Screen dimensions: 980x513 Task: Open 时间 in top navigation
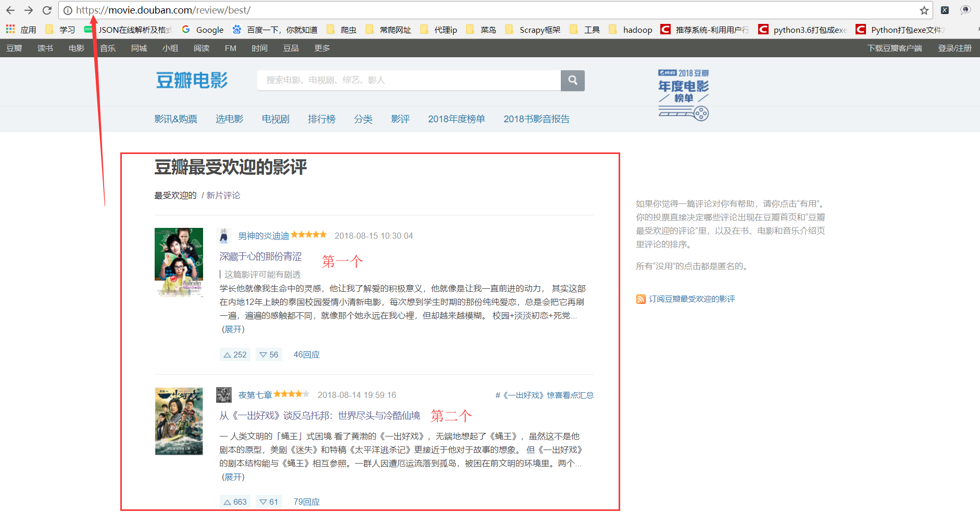[x=260, y=48]
